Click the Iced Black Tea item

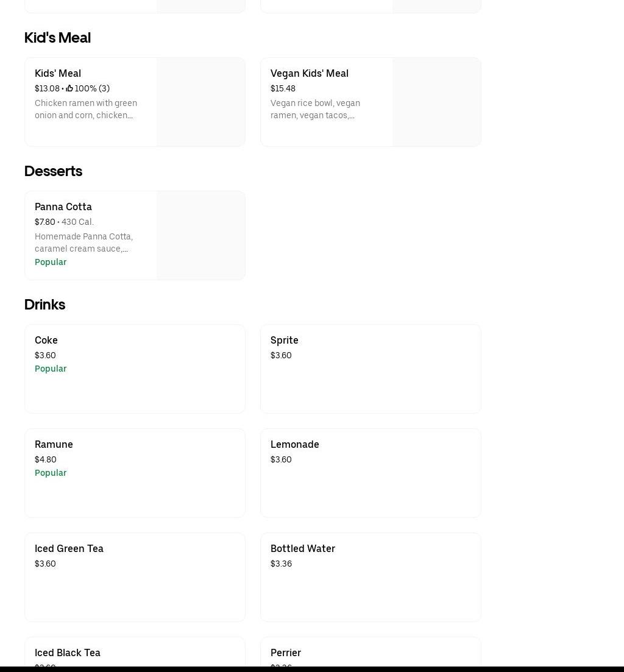pos(68,653)
